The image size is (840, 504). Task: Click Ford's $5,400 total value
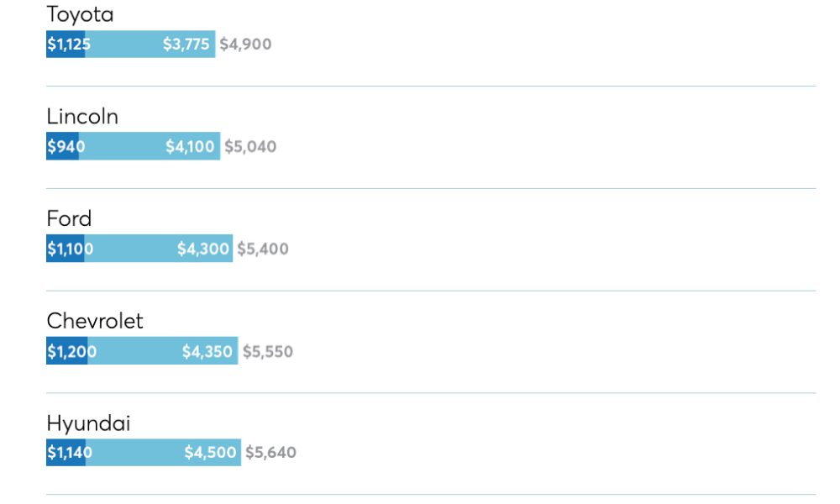tap(262, 249)
